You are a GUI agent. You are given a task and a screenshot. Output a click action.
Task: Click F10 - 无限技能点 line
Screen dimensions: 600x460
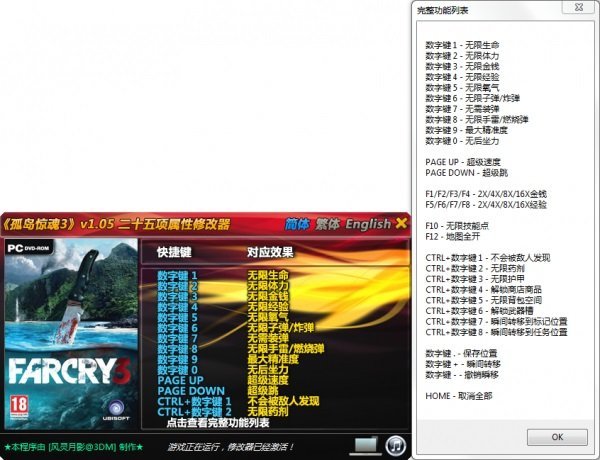(457, 226)
